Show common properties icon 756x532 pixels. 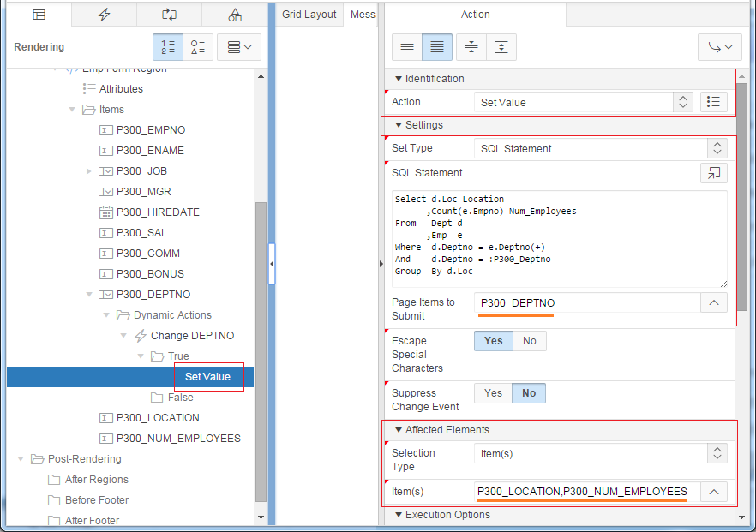tap(407, 47)
